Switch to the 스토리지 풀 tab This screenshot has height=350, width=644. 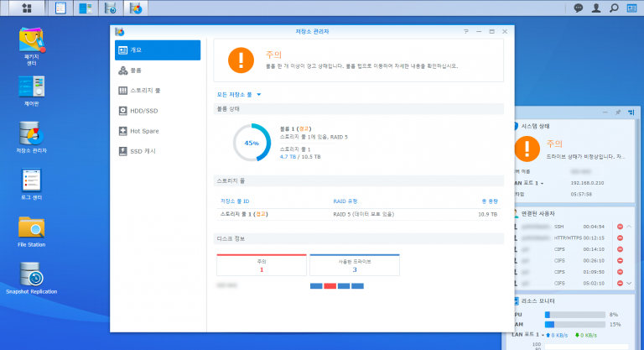pyautogui.click(x=158, y=91)
